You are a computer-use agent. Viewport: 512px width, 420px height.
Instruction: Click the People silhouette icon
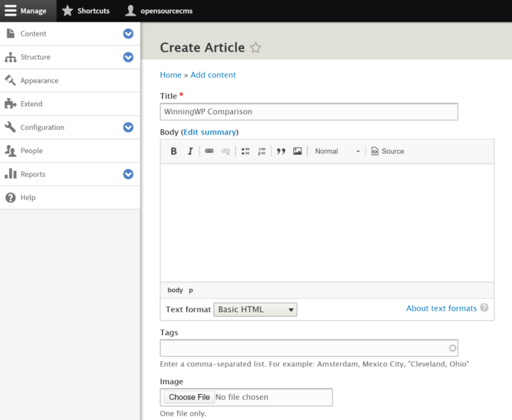pos(10,151)
